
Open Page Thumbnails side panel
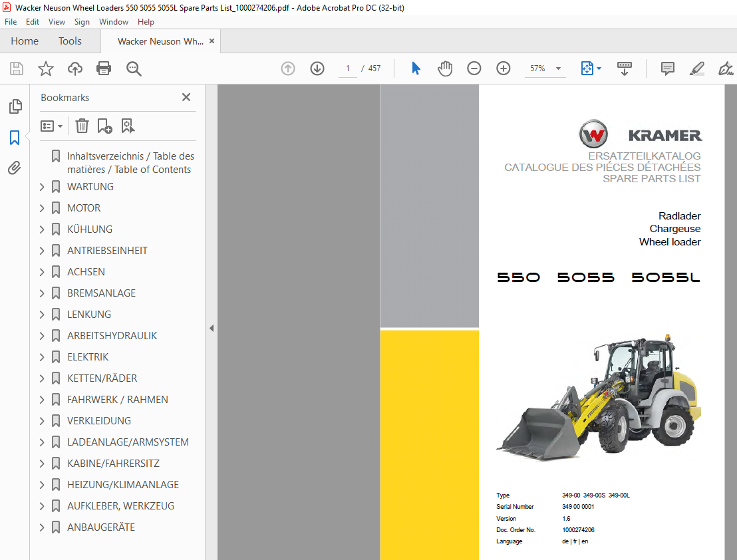coord(15,106)
